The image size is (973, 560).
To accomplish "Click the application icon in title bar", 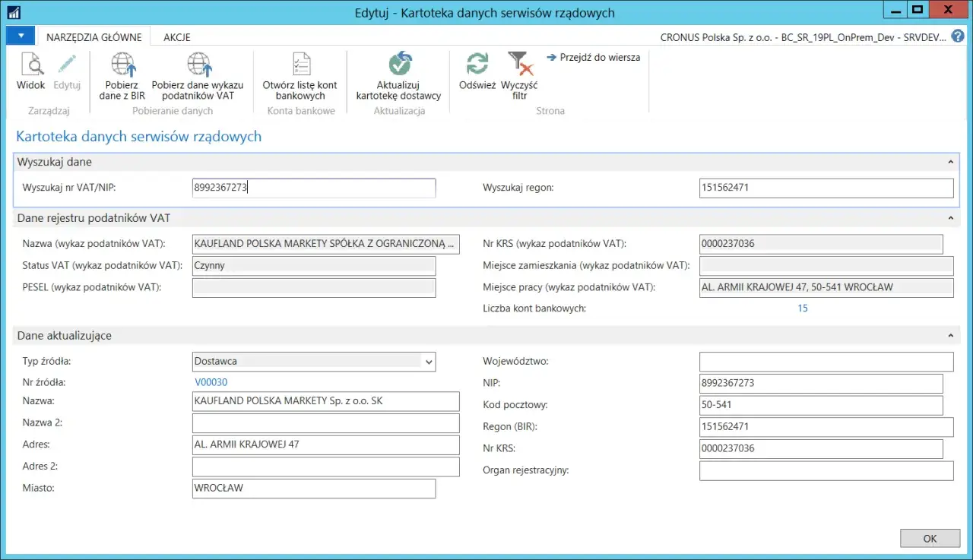I will (x=14, y=12).
